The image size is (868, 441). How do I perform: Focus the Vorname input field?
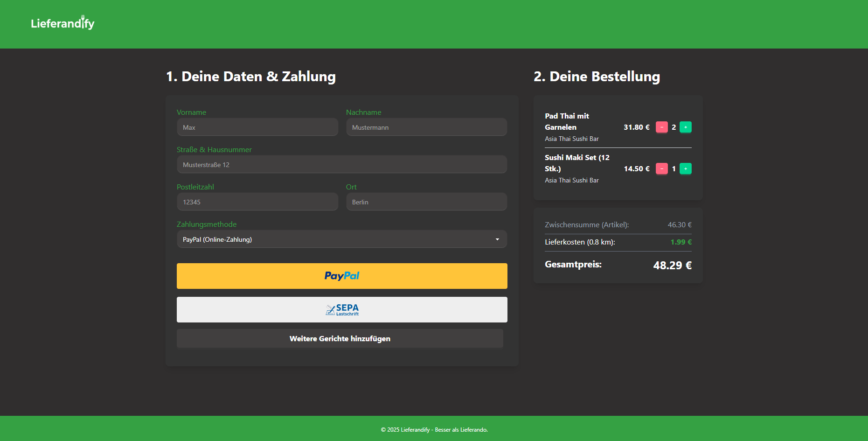pos(257,127)
